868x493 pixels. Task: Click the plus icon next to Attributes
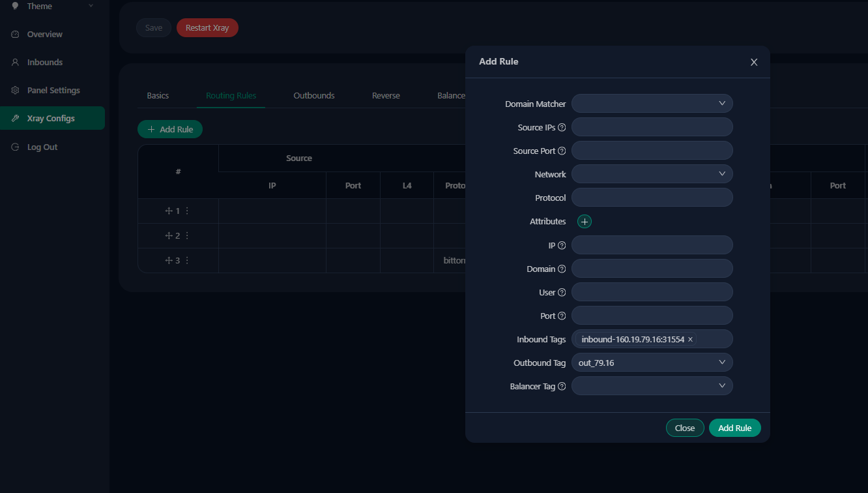[585, 222]
